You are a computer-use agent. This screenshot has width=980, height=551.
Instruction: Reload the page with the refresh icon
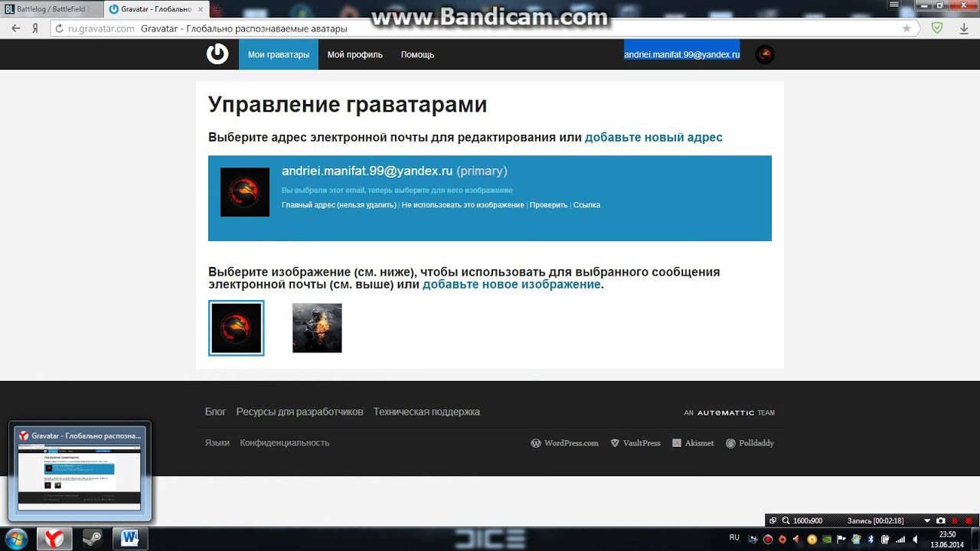pyautogui.click(x=58, y=28)
